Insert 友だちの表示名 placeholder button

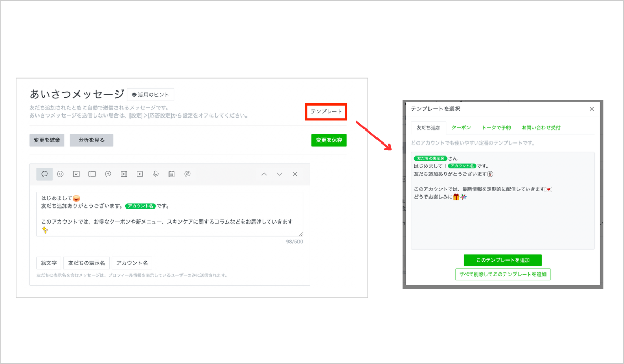(87, 263)
